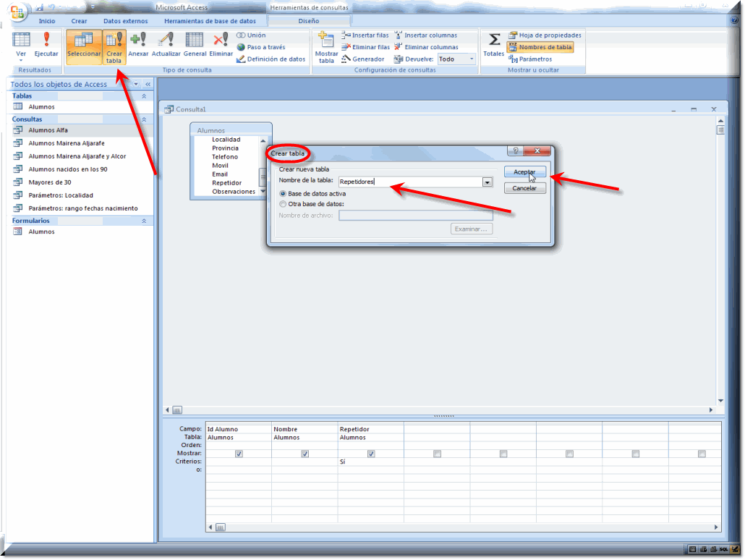Open the Mostrar tabla dialog

[x=326, y=46]
